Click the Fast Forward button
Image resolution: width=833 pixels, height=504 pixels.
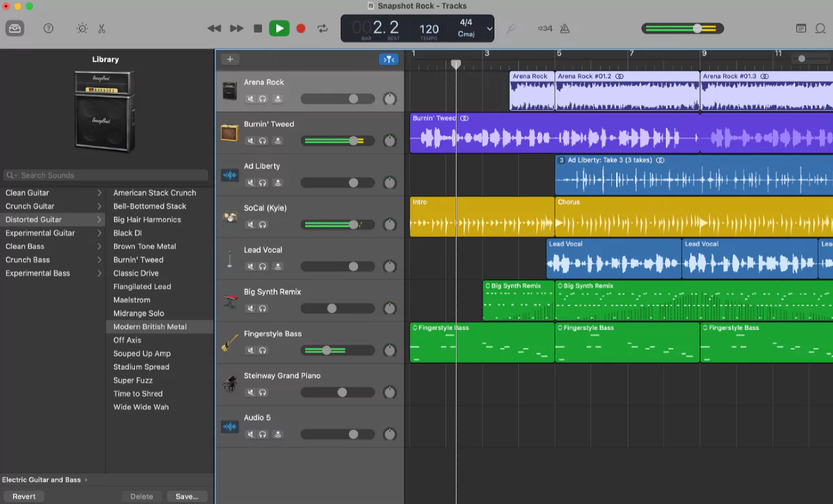(x=236, y=28)
